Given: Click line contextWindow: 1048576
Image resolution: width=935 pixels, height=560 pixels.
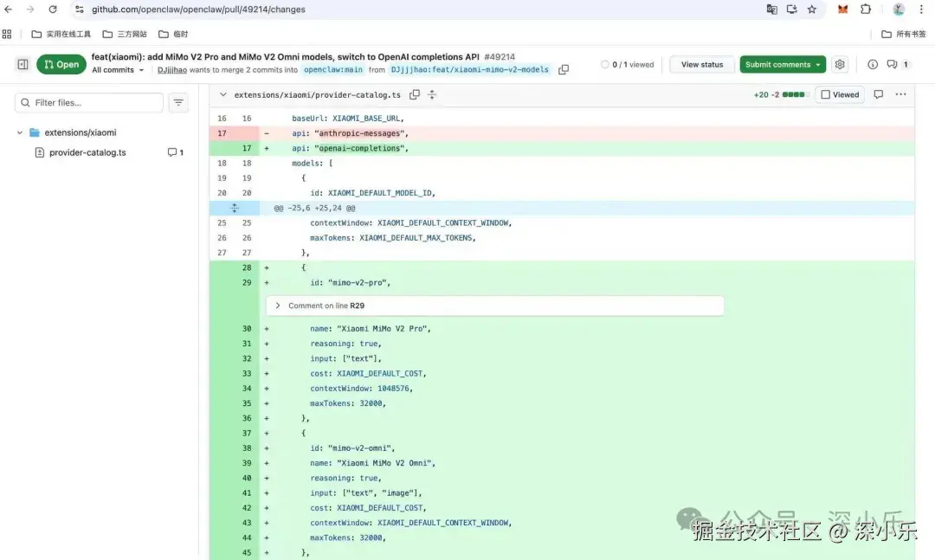Looking at the screenshot, I should click(562, 389).
